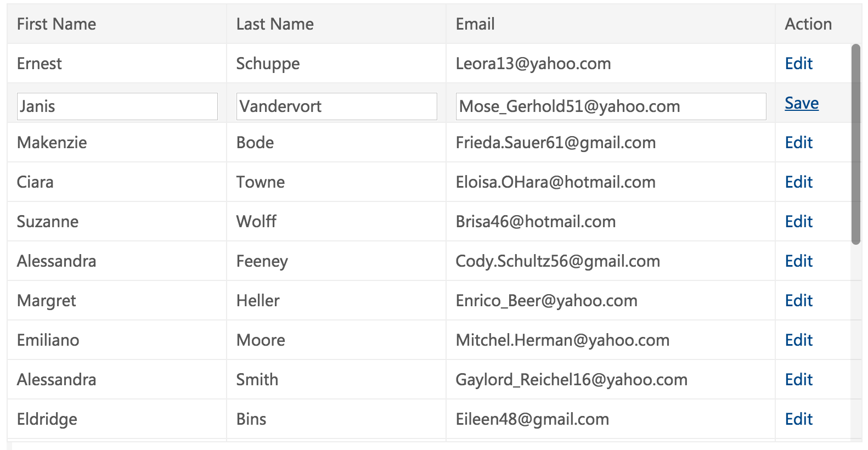Focus the Mose_Gerhold51 email input
Image resolution: width=868 pixels, height=450 pixels.
(x=611, y=106)
